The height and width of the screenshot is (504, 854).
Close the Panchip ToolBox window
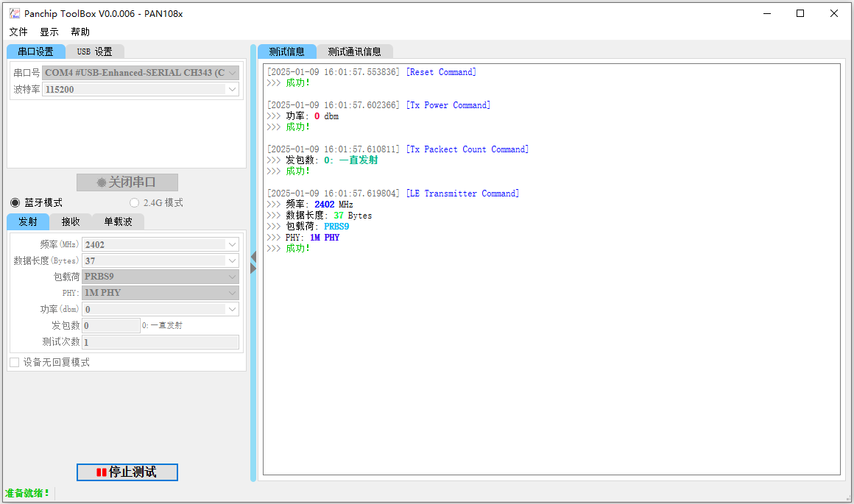point(834,13)
